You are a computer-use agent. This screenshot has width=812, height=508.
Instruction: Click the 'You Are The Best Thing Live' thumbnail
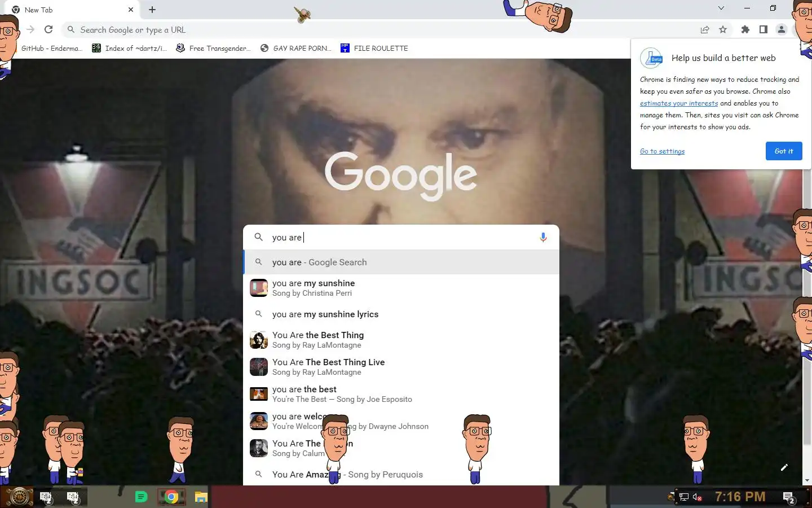pos(259,367)
